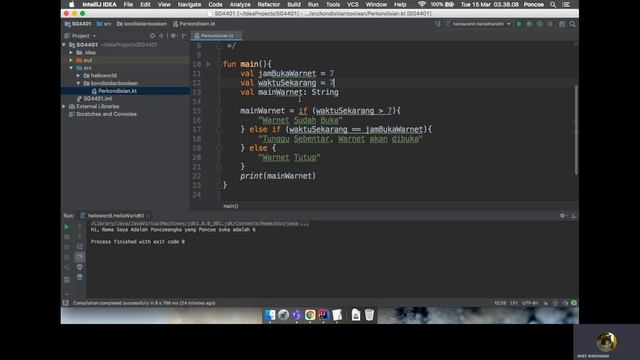Open Trash in the Dock
The width and height of the screenshot is (640, 360).
pyautogui.click(x=369, y=315)
